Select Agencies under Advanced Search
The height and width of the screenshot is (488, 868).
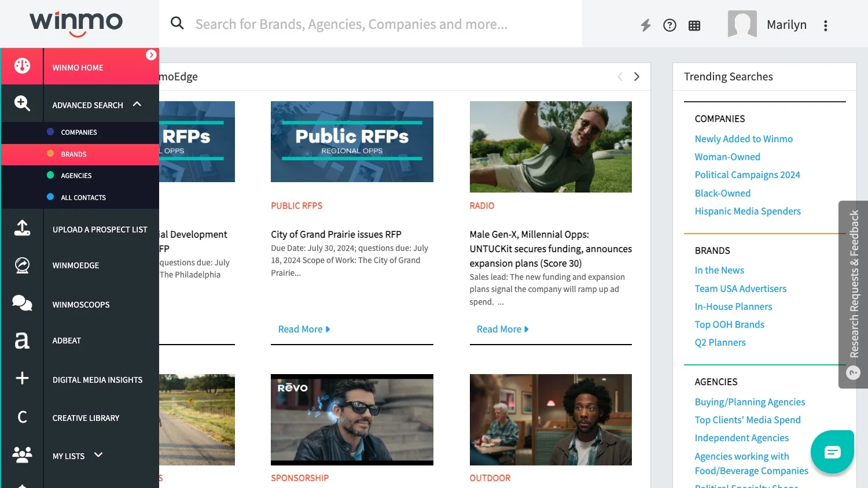click(76, 176)
